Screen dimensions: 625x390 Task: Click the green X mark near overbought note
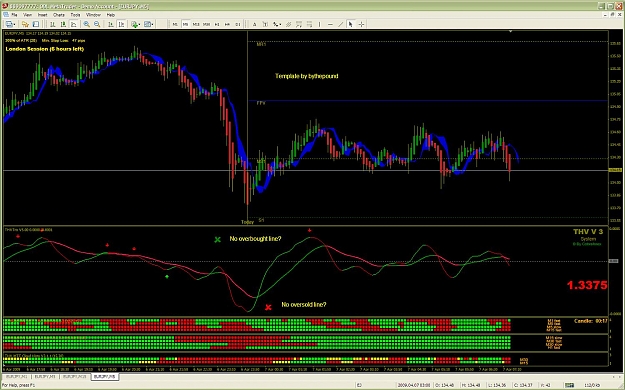[217, 240]
